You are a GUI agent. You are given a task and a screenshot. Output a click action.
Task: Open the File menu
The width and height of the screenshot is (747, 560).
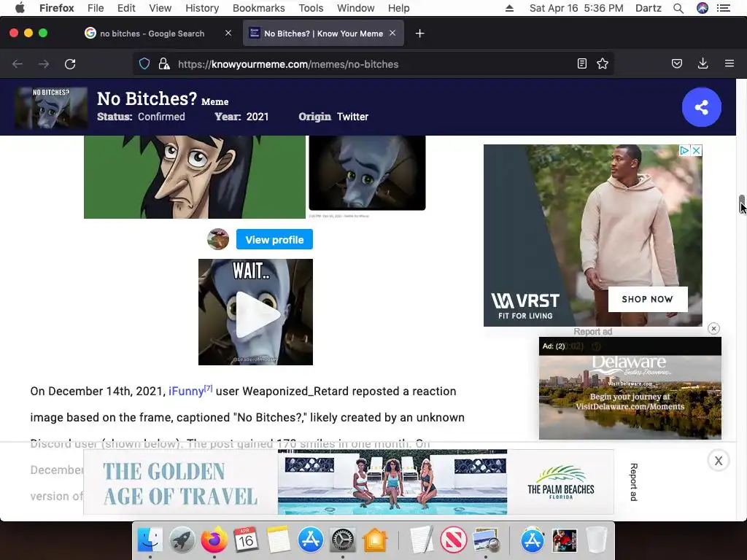point(96,8)
